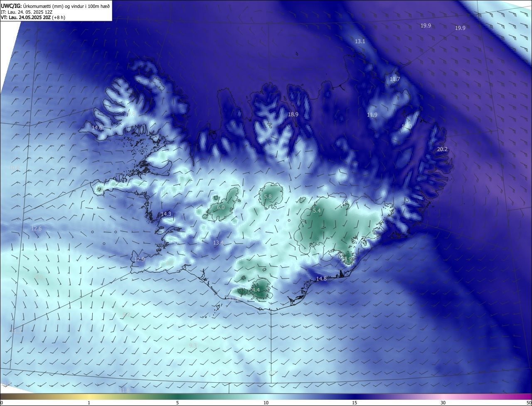532x406 pixels.
Task: Click the 14.8 value on the southeast coast
Action: (x=321, y=279)
